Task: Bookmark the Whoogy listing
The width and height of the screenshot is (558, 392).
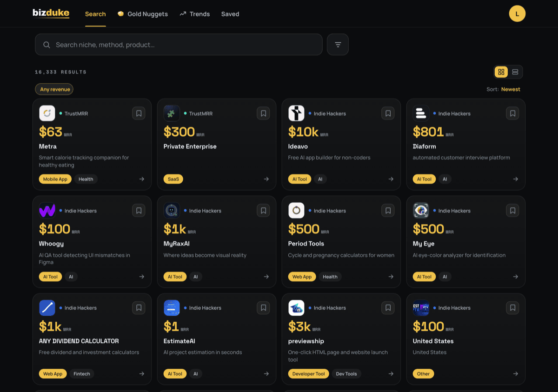Action: pos(139,211)
